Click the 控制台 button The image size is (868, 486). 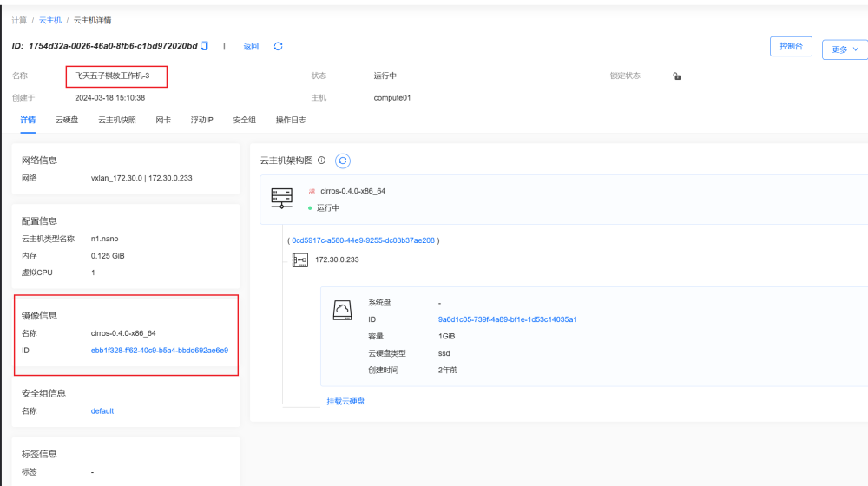tap(791, 47)
